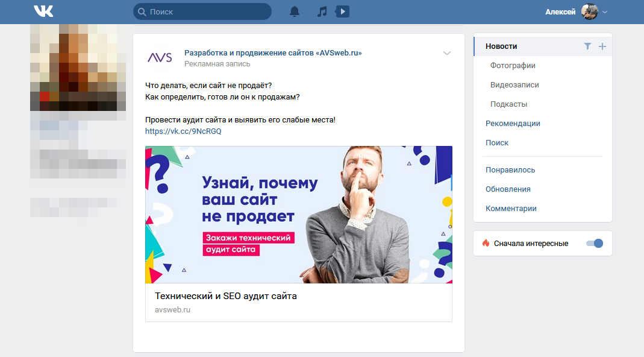Image resolution: width=644 pixels, height=357 pixels.
Task: Open the notifications bell
Action: [x=295, y=11]
